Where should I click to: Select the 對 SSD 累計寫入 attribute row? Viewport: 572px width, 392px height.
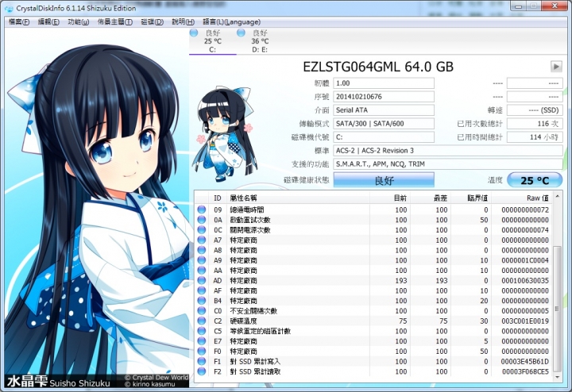[x=374, y=361]
